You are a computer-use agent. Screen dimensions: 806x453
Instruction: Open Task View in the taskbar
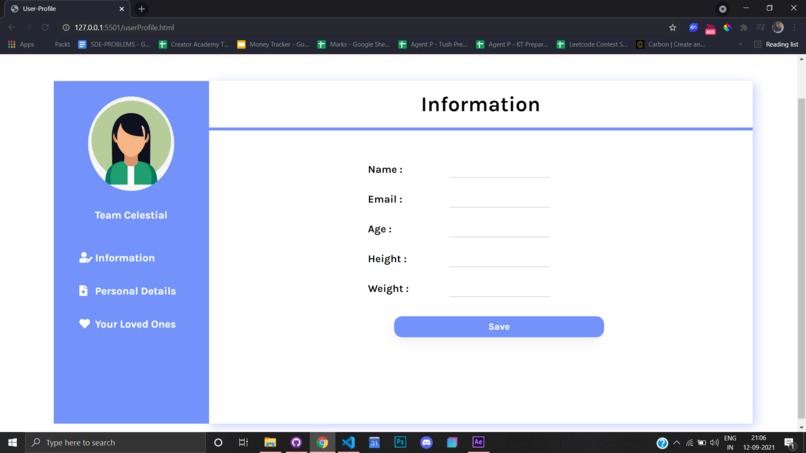pyautogui.click(x=244, y=442)
